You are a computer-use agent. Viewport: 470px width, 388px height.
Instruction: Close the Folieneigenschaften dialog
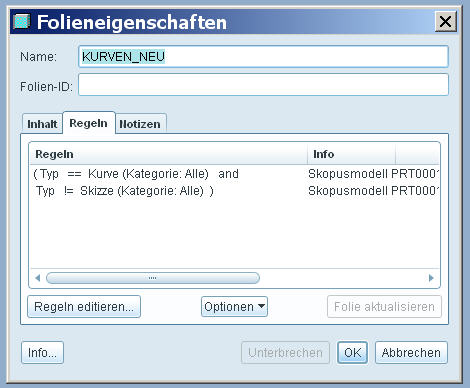[x=446, y=22]
